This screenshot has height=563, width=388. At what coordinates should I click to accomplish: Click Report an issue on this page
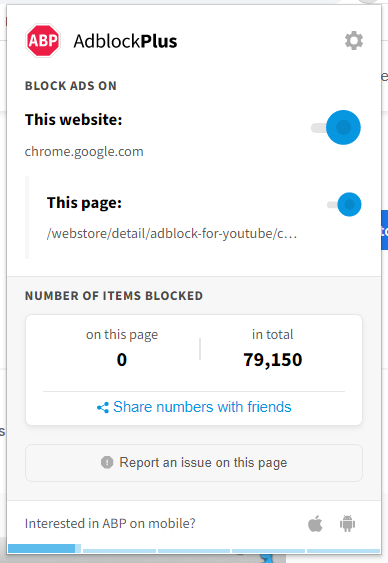pyautogui.click(x=194, y=463)
